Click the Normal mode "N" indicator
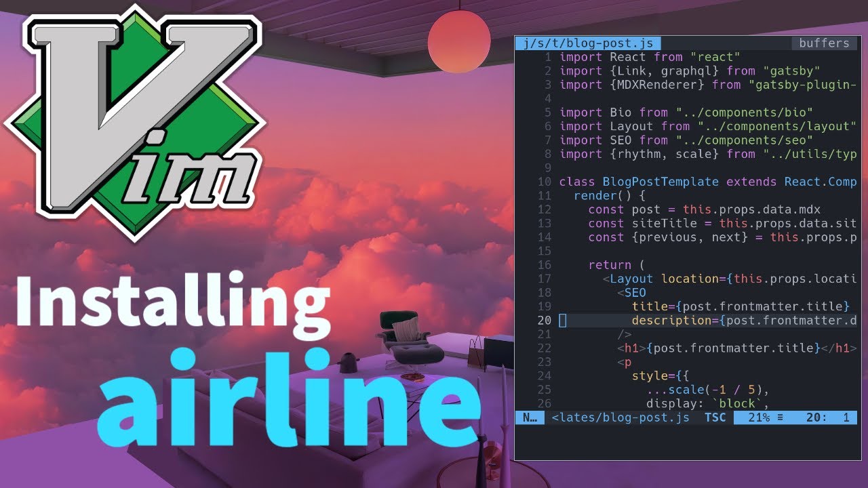The width and height of the screenshot is (868, 488). pyautogui.click(x=529, y=418)
